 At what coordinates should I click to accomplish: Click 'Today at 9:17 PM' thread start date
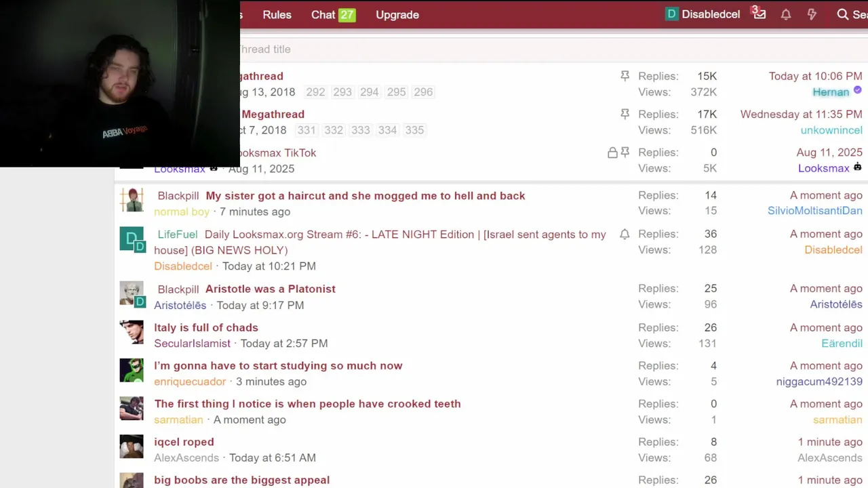point(260,305)
